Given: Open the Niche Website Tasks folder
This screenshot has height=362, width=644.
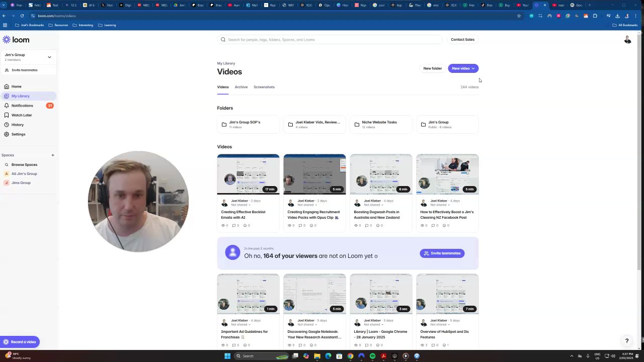Looking at the screenshot, I should click(381, 124).
